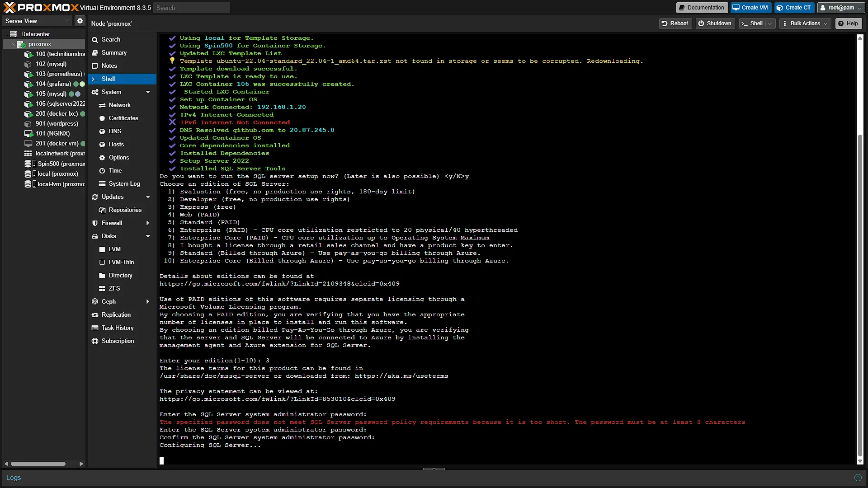
Task: Open the Shell button's dropdown arrow
Action: [x=770, y=23]
